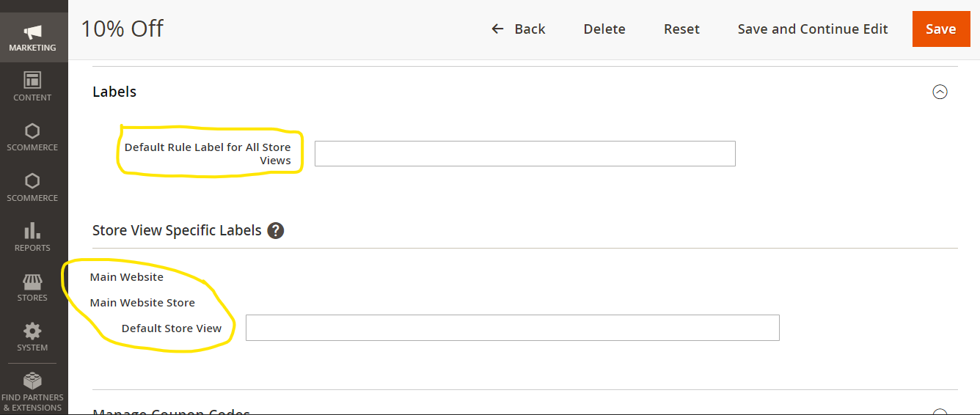Image resolution: width=980 pixels, height=415 pixels.
Task: Click the help icon beside Store View Specific Labels
Action: pos(276,230)
